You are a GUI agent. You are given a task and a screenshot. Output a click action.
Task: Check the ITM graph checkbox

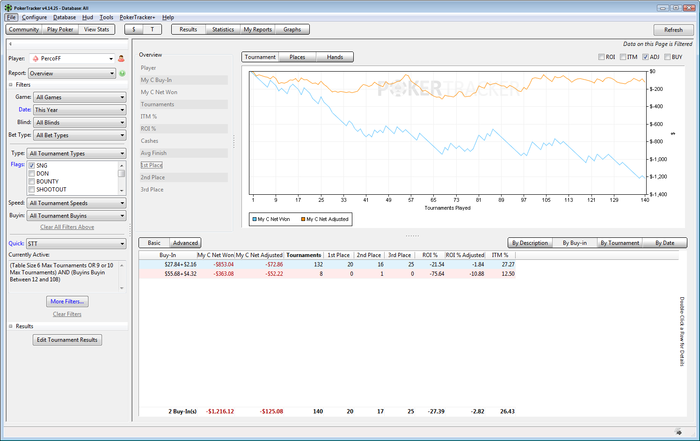[623, 57]
